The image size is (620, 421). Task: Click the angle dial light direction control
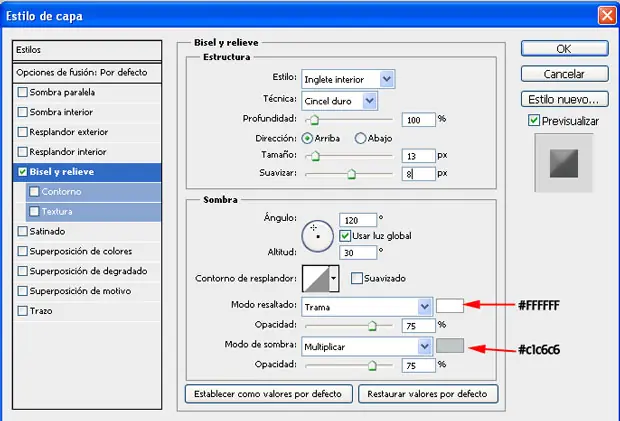pyautogui.click(x=318, y=236)
